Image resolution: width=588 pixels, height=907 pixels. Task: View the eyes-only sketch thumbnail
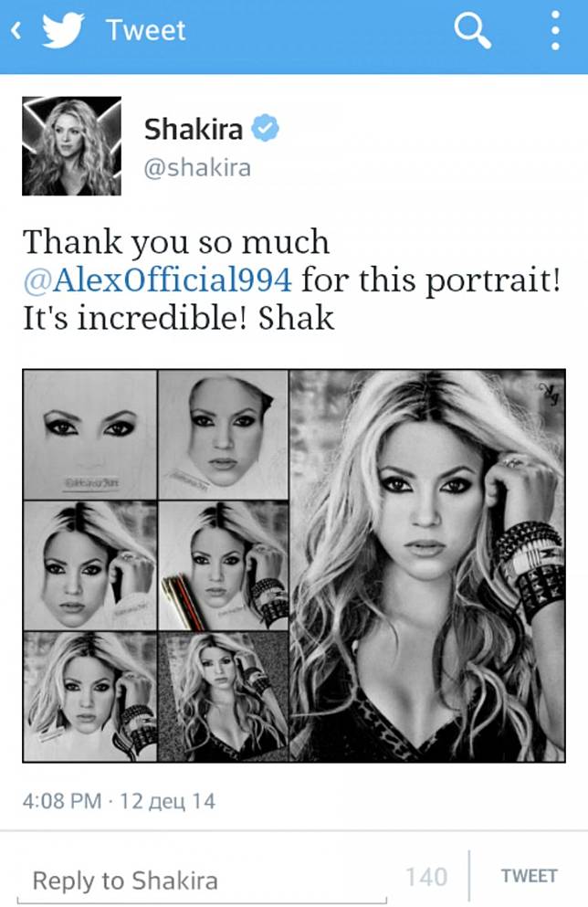89,435
